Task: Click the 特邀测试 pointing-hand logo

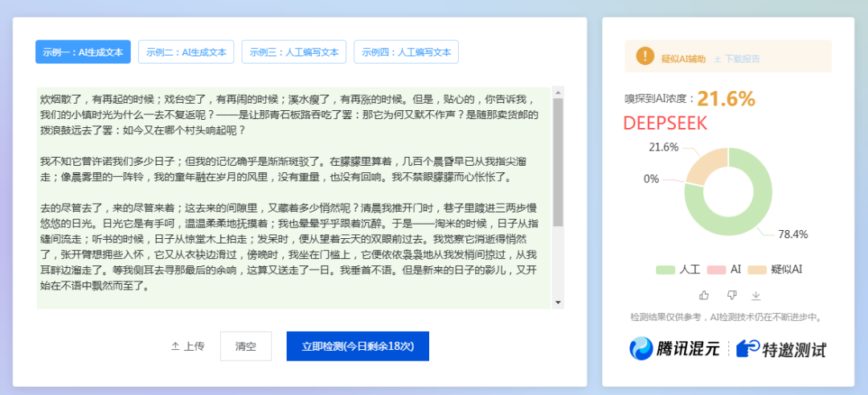Action: tap(781, 349)
